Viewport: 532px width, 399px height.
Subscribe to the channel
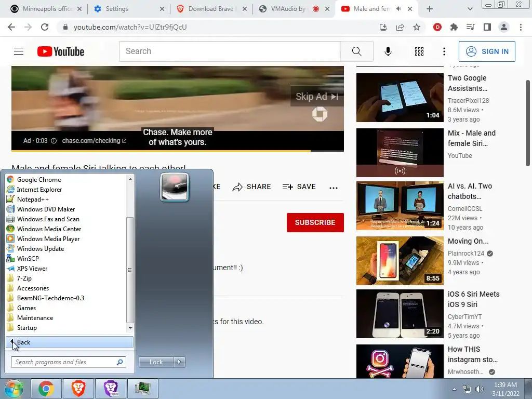[x=315, y=222]
